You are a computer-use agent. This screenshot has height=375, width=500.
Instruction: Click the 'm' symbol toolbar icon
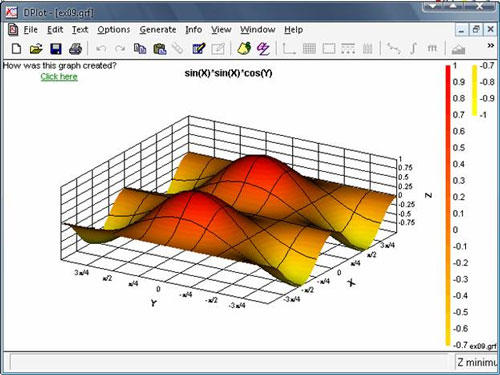(432, 49)
